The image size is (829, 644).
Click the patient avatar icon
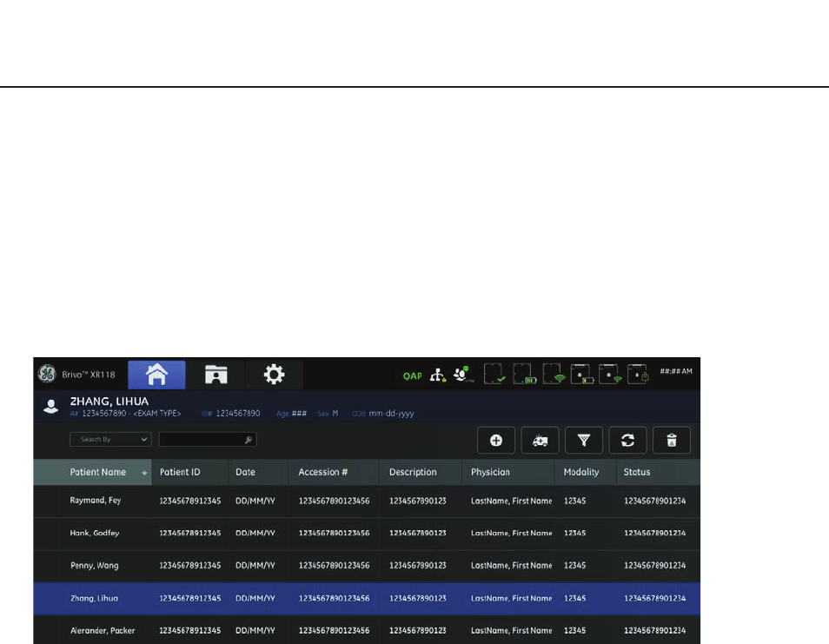[x=51, y=407]
